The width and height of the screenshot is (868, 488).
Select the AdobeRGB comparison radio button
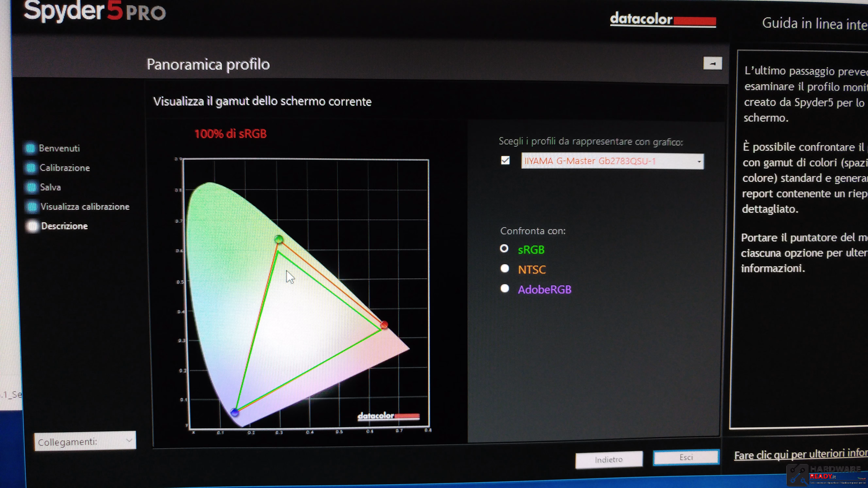tap(505, 288)
